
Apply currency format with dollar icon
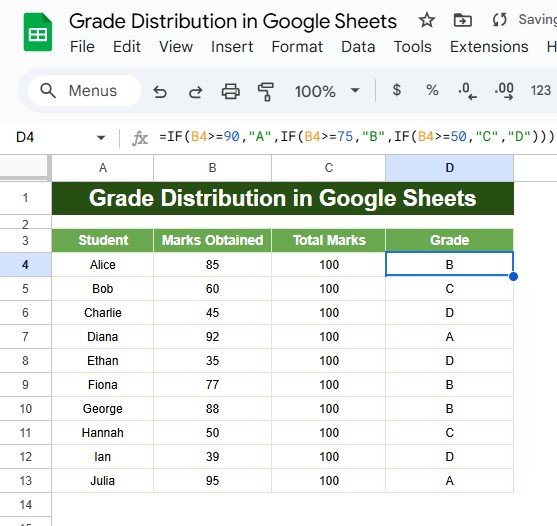(x=397, y=90)
